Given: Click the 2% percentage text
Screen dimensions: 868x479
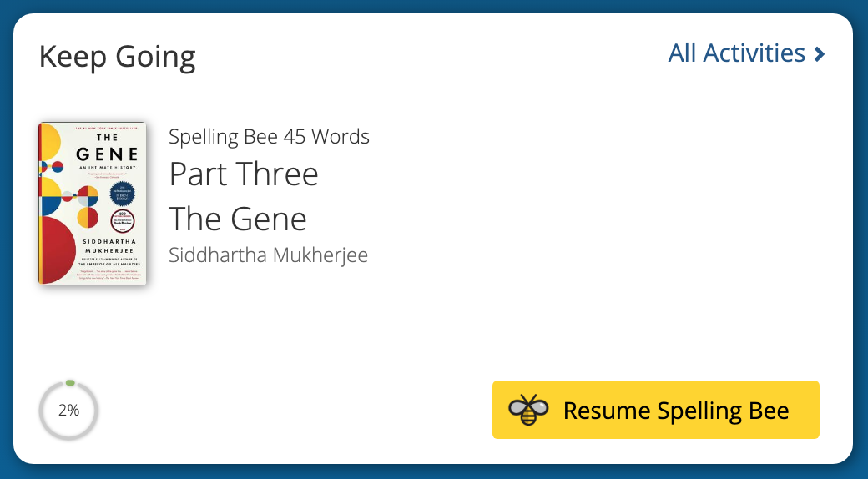Looking at the screenshot, I should [68, 411].
